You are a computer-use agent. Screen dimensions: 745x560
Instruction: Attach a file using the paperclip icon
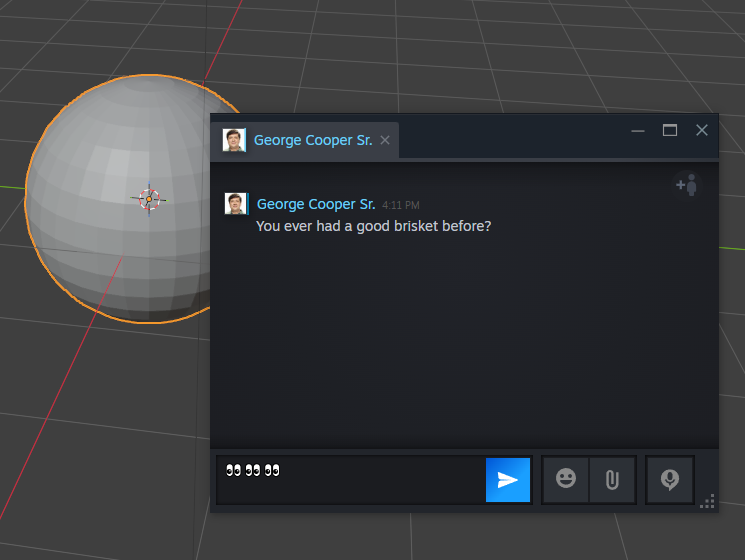[x=612, y=479]
